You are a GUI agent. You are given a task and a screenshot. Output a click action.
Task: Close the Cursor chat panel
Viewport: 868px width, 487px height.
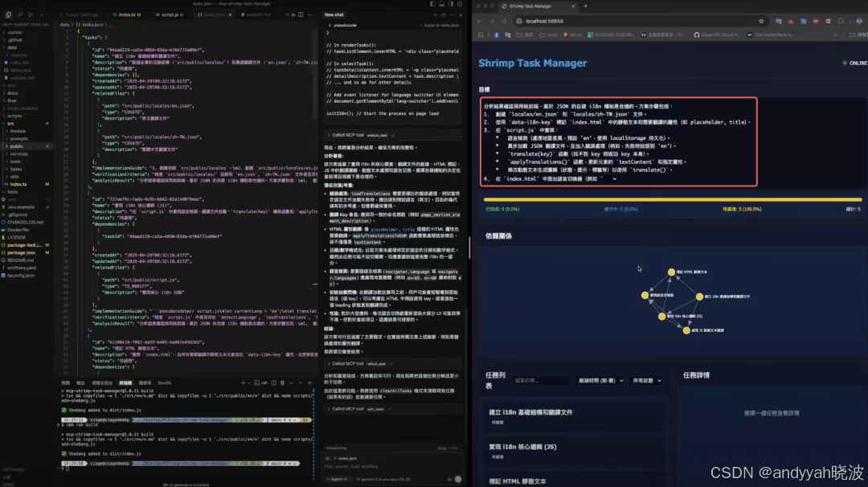[460, 15]
